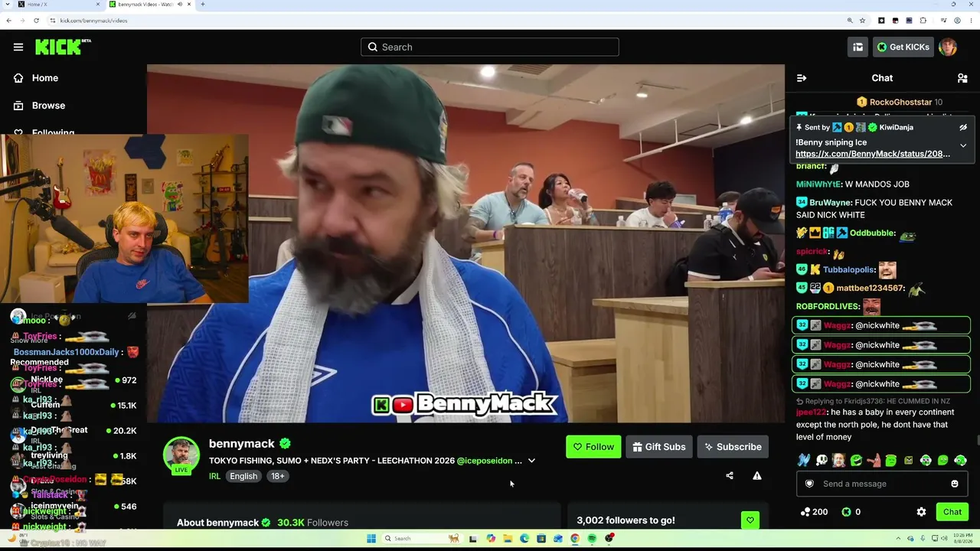
Task: Open Spotify from the taskbar
Action: point(592,539)
